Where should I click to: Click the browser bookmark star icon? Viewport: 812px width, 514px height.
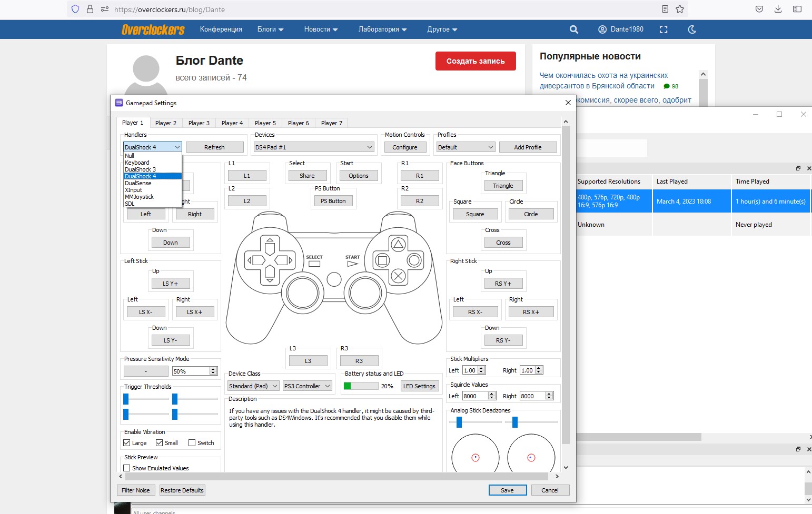(x=680, y=9)
